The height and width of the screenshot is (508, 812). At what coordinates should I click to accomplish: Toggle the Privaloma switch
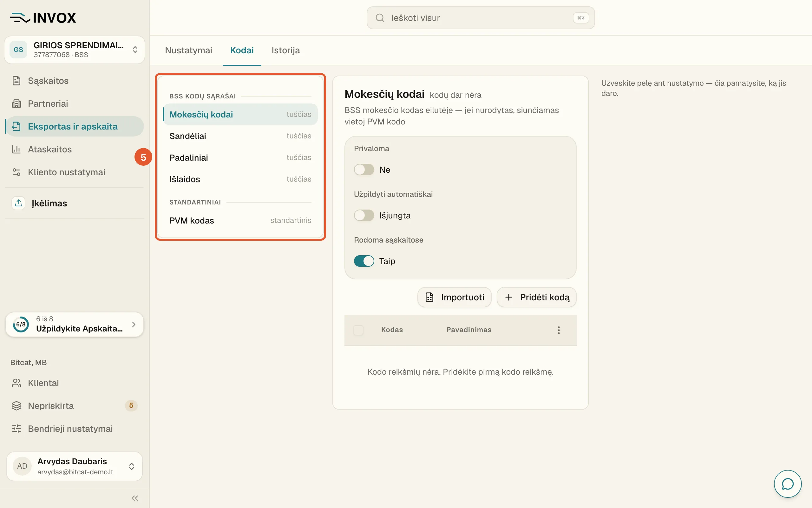[x=364, y=170]
